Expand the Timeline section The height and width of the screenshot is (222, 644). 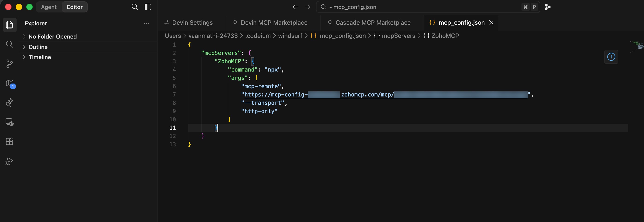pos(88,57)
